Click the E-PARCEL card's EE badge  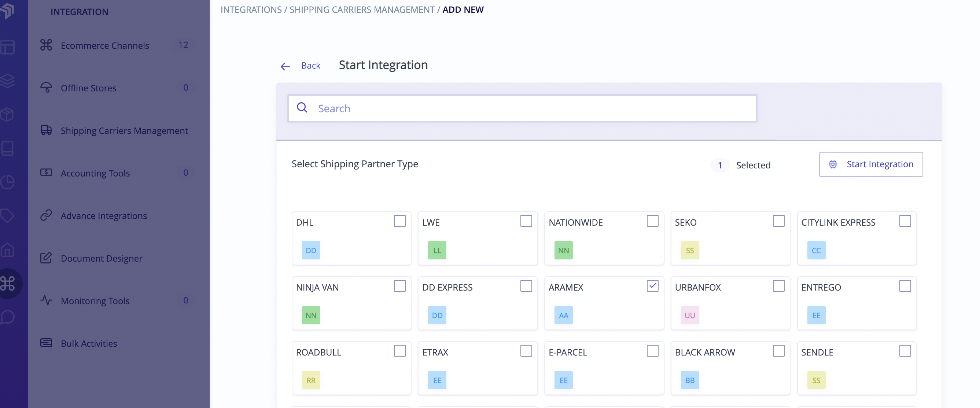563,380
